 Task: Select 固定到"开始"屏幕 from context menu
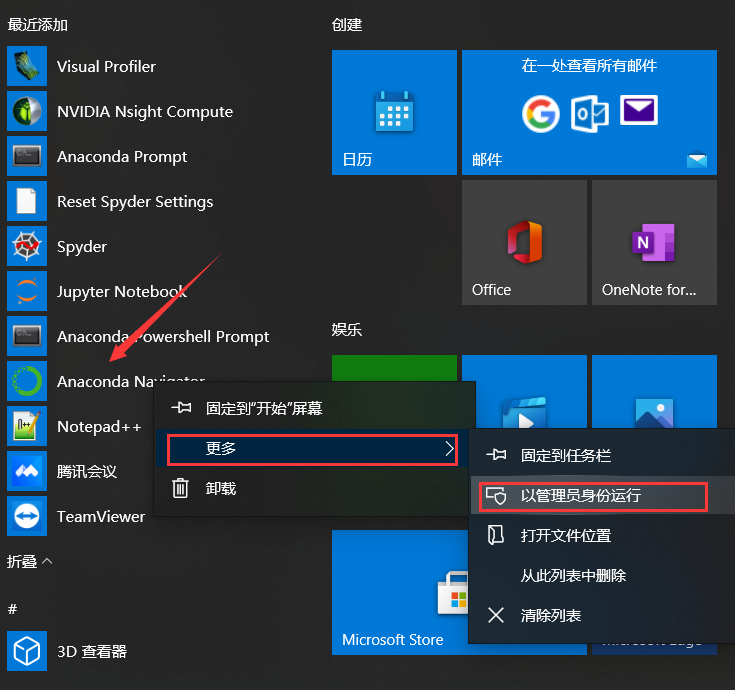[x=315, y=408]
